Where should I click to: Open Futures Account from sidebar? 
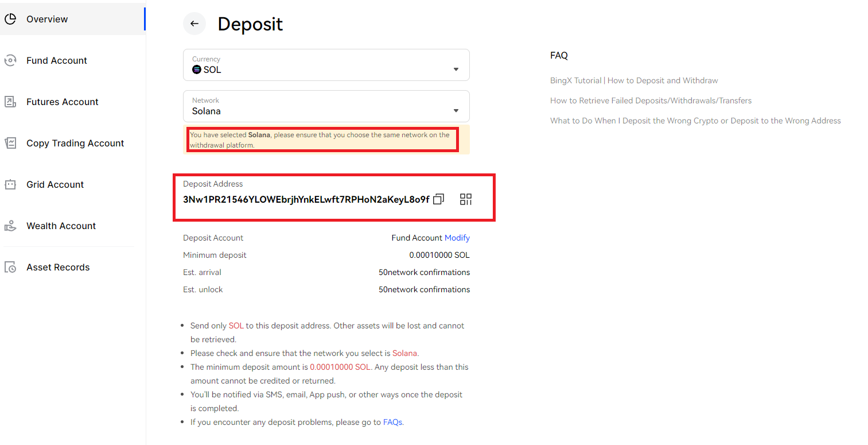[63, 102]
